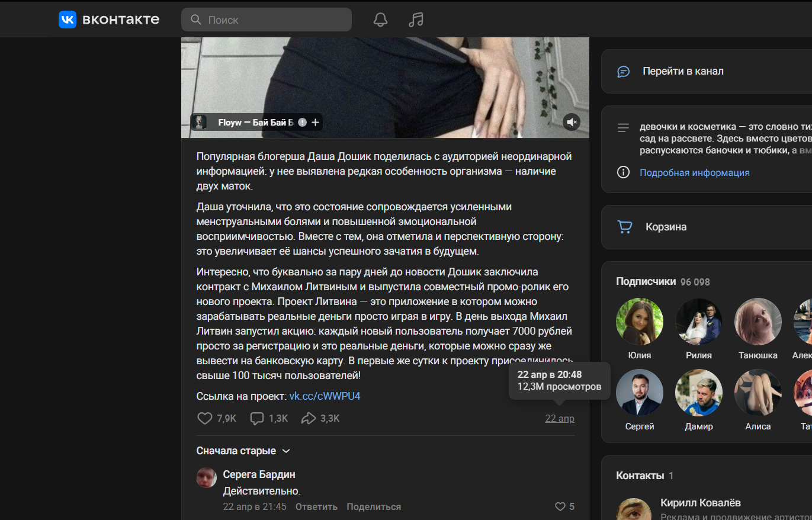
Task: Add the Floyw track with the plus icon
Action: pos(315,122)
